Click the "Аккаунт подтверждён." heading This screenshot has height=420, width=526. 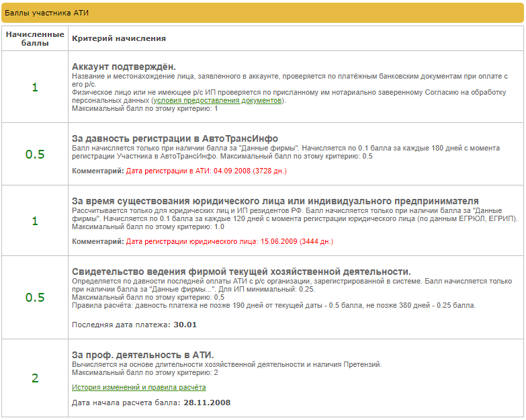pos(124,67)
